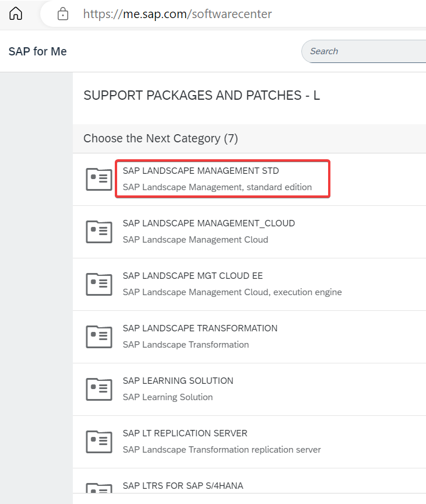Select 'SUPPORT PACKAGES AND PATCHES - L' heading
This screenshot has height=504, width=426.
point(202,96)
